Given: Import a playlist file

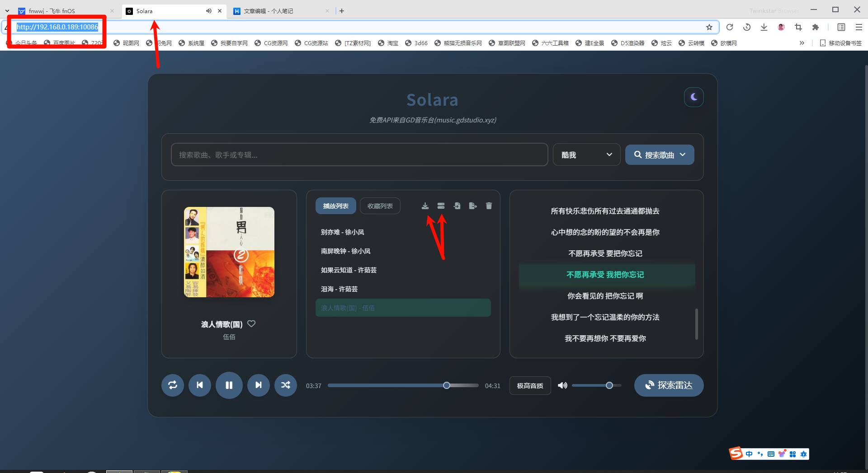Looking at the screenshot, I should tap(457, 206).
